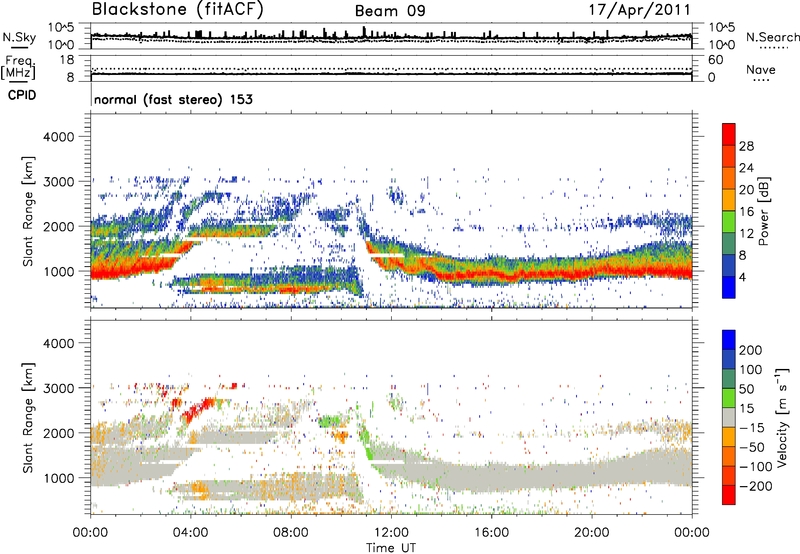Click the "12:00" time axis tick label
Image resolution: width=800 pixels, height=554 pixels.
pos(391,533)
